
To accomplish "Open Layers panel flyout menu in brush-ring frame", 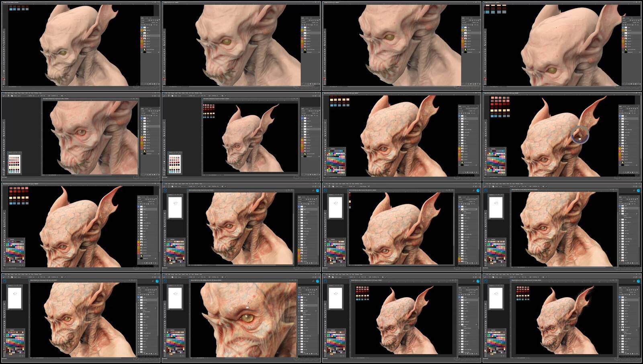I will (639, 106).
